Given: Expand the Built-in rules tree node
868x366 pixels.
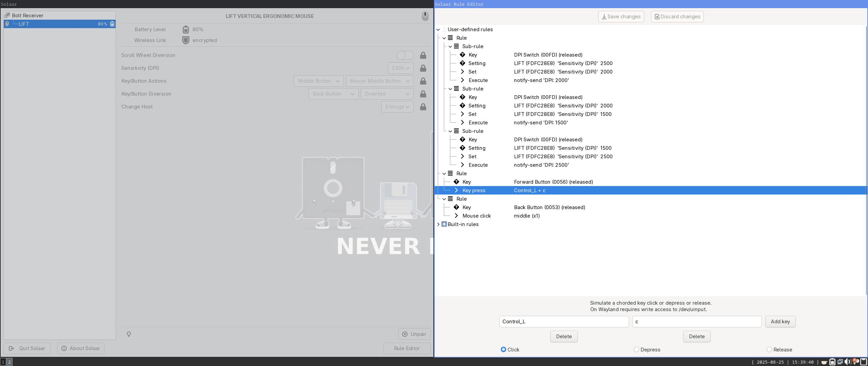Looking at the screenshot, I should click(x=438, y=224).
